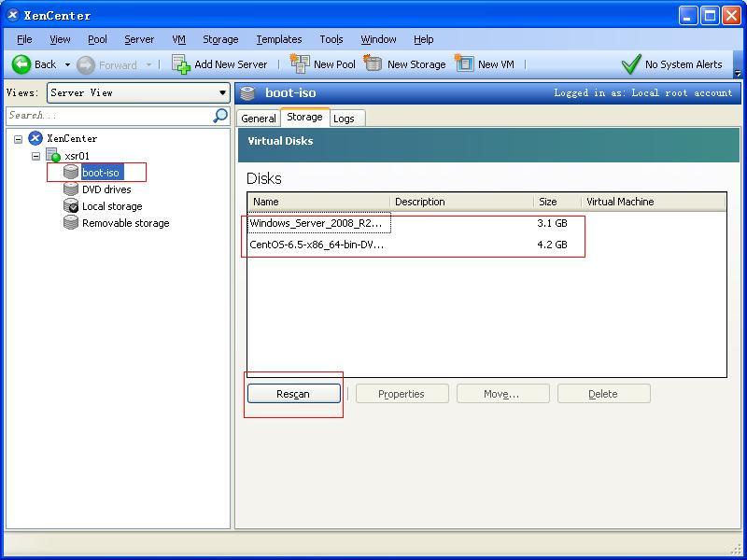Screen dimensions: 747x560
Task: Open the Pool menu
Action: pyautogui.click(x=97, y=39)
